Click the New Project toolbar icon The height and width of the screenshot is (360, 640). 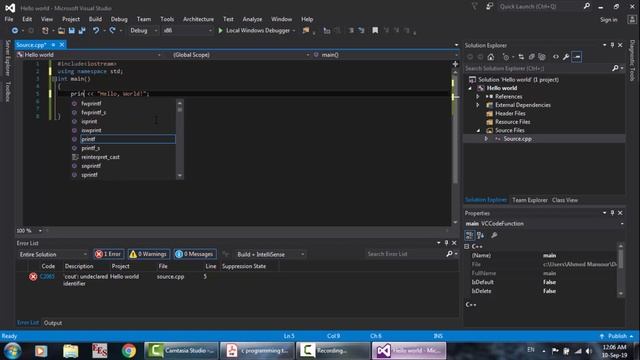pyautogui.click(x=45, y=31)
